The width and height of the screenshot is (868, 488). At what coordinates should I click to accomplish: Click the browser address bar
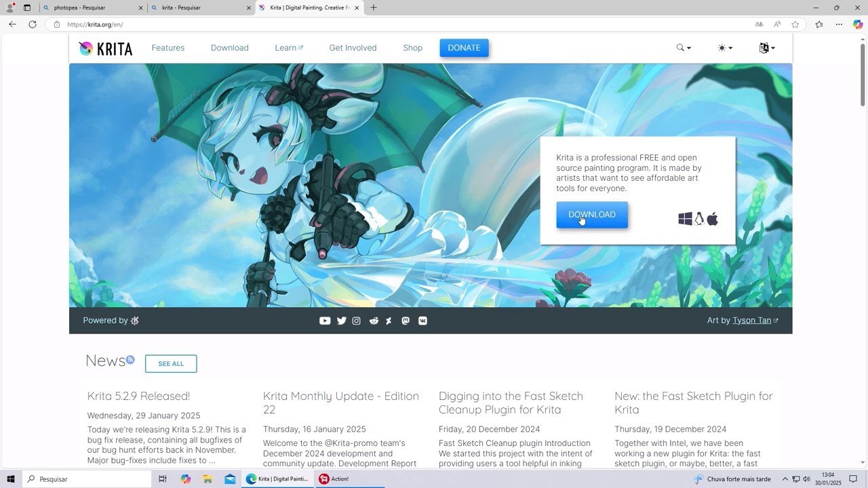[x=407, y=24]
